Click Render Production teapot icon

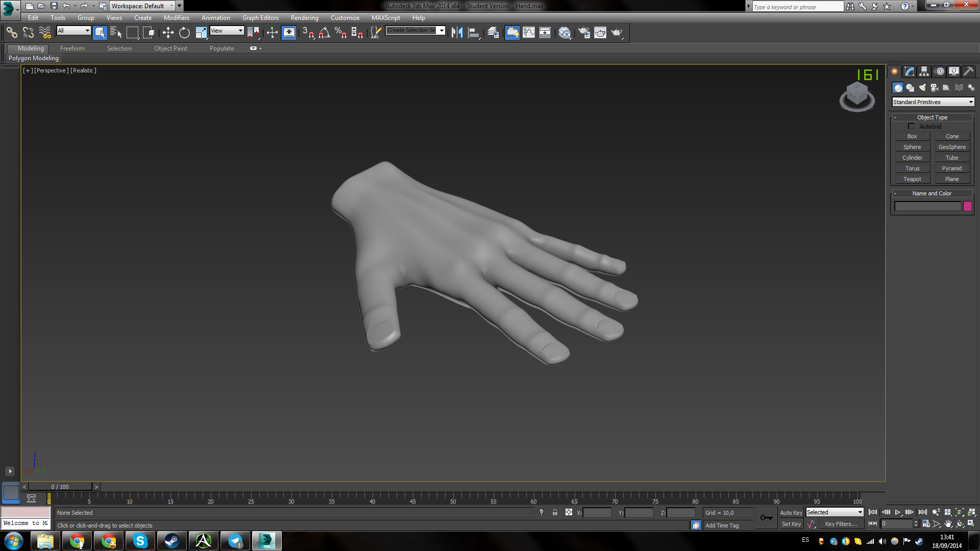click(617, 33)
